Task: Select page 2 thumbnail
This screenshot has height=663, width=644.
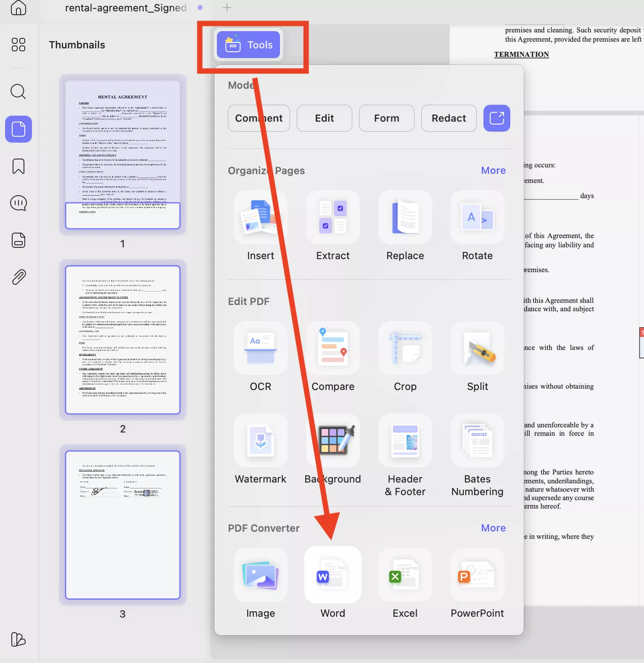Action: (x=123, y=340)
